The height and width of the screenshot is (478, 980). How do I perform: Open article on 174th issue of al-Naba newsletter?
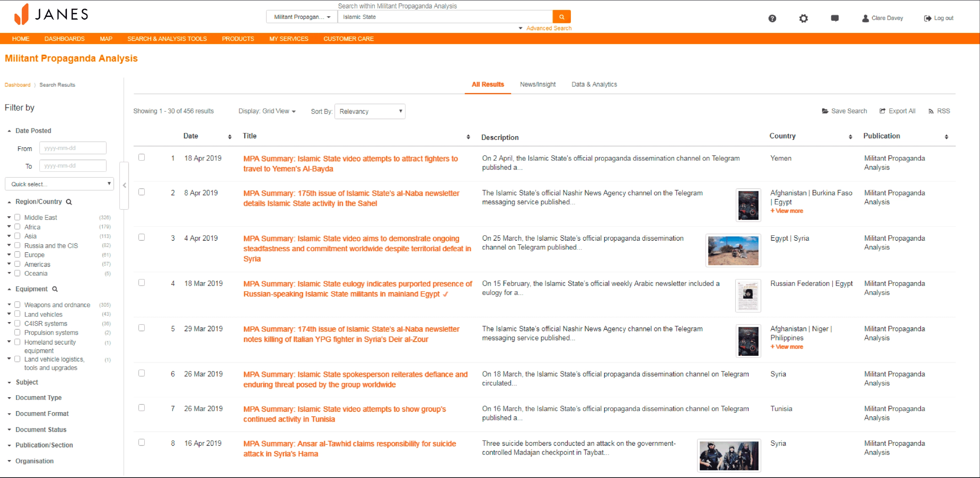point(351,334)
